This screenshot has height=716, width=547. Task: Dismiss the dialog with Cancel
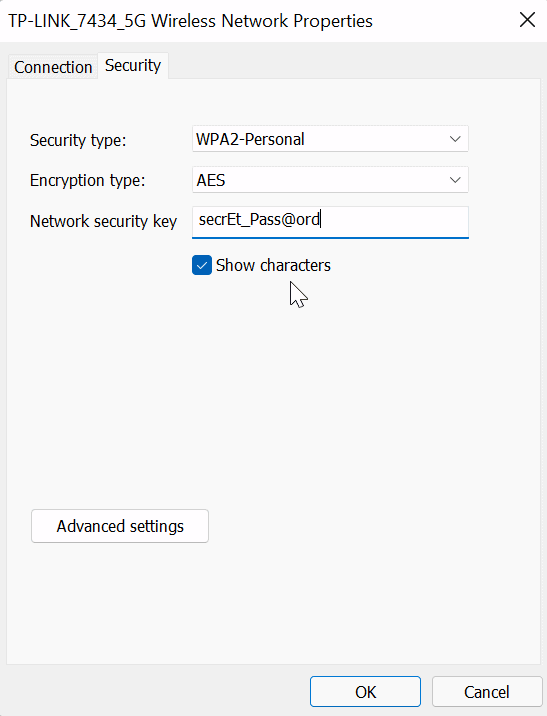487,692
